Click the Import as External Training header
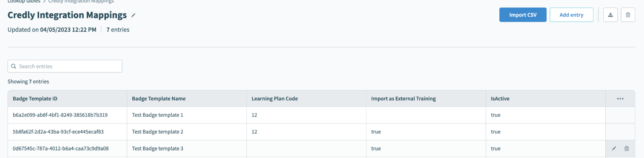The height and width of the screenshot is (158, 644). [x=403, y=99]
